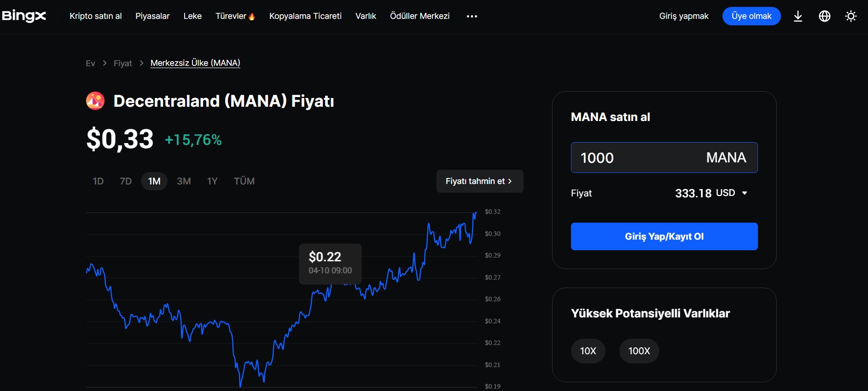Go to Fiyat breadcrumb

pyautogui.click(x=122, y=63)
